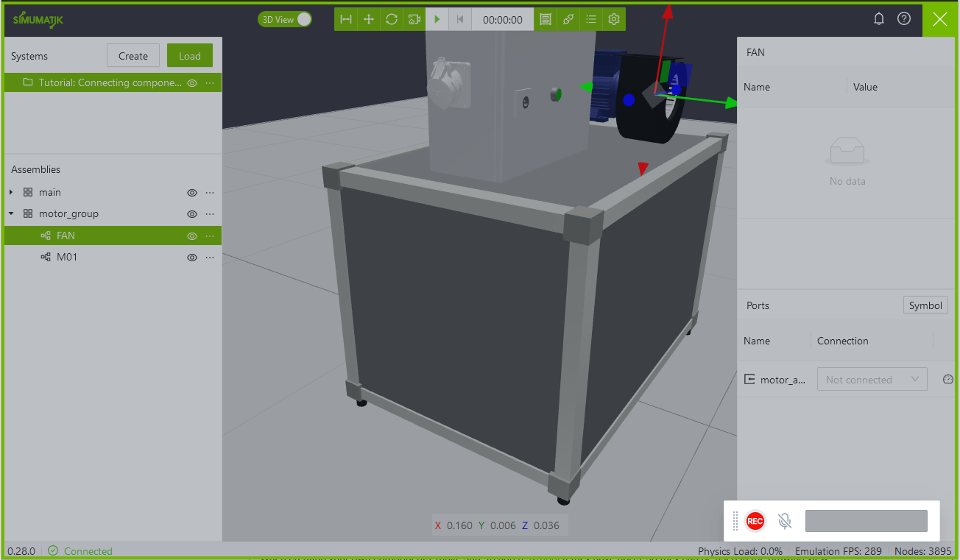Select the rotate tool
960x560 pixels.
[x=392, y=20]
